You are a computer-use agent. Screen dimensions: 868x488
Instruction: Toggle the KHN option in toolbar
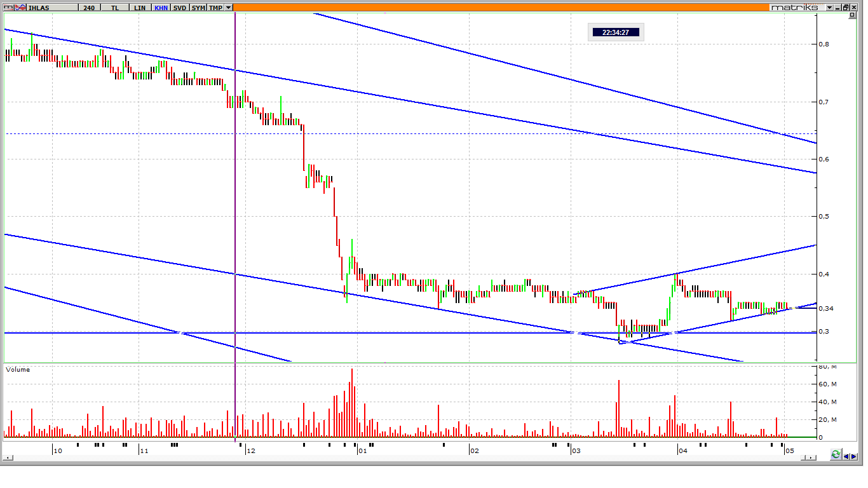tap(161, 8)
